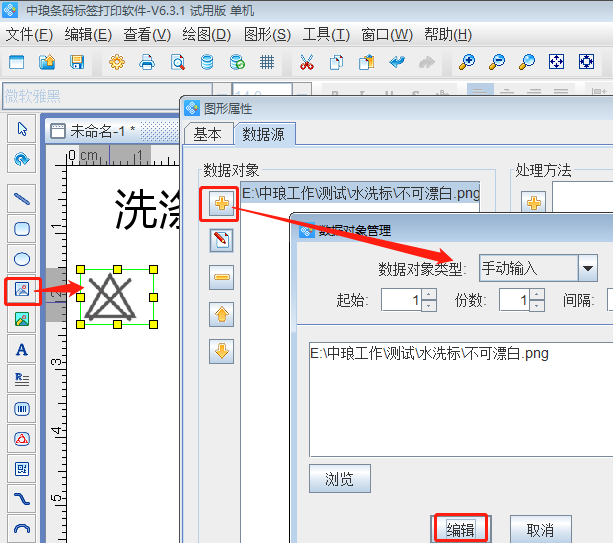Move data object up with up arrow
This screenshot has width=613, height=543.
click(x=221, y=315)
